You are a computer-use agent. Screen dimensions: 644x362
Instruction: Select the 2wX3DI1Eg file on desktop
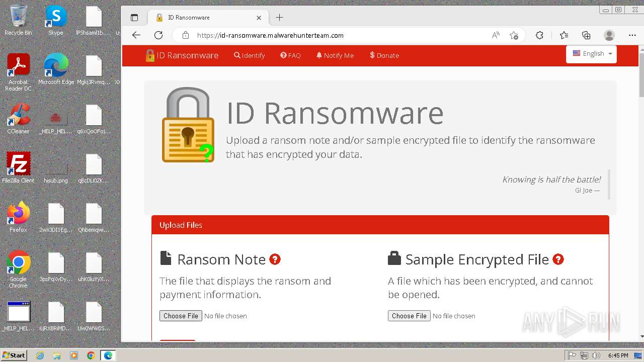tap(56, 217)
